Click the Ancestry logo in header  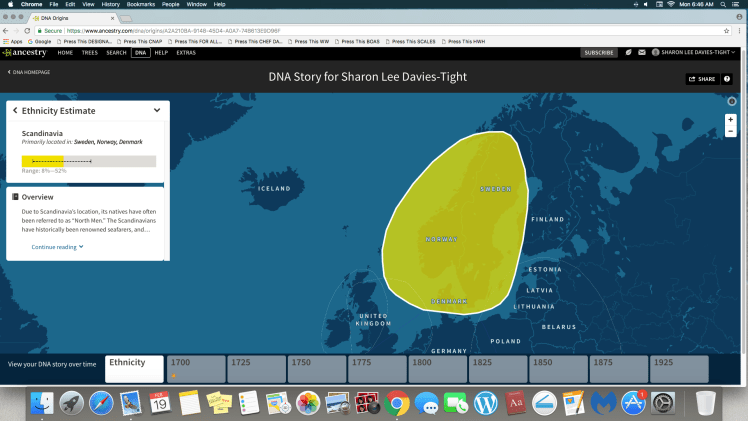[x=25, y=52]
